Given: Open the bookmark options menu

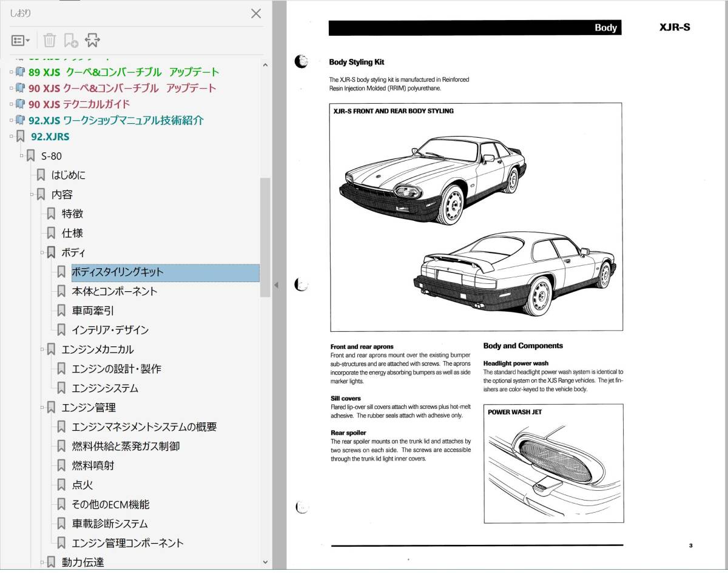Looking at the screenshot, I should tap(21, 41).
